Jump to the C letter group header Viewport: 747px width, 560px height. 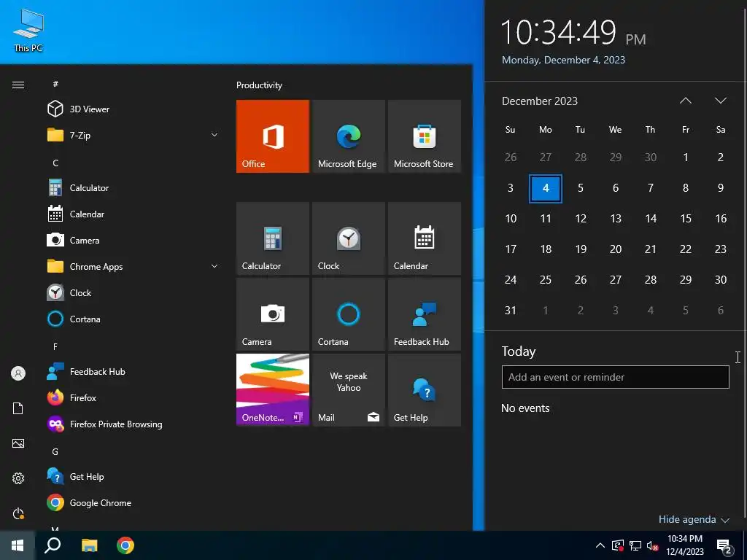pyautogui.click(x=55, y=163)
